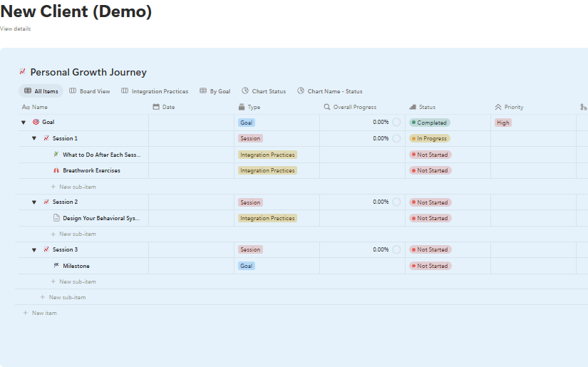Click empty Date cell of the Goal row
The width and height of the screenshot is (588, 367).
coord(191,122)
